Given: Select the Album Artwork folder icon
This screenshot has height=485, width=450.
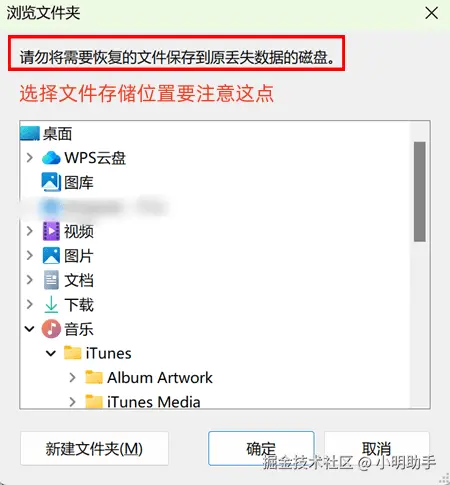Looking at the screenshot, I should point(94,377).
